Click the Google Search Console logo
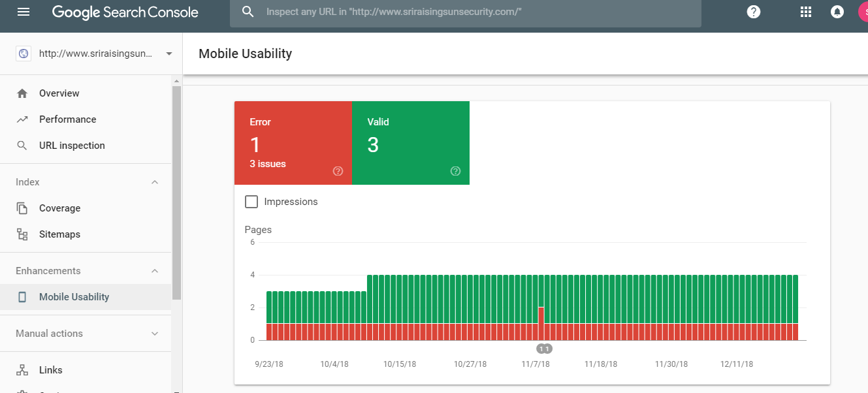868x393 pixels. [125, 11]
